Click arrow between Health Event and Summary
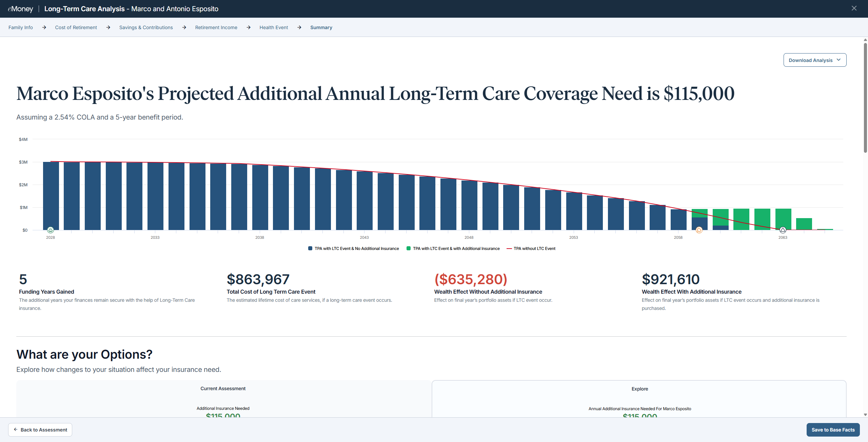Image resolution: width=868 pixels, height=442 pixels. 299,27
